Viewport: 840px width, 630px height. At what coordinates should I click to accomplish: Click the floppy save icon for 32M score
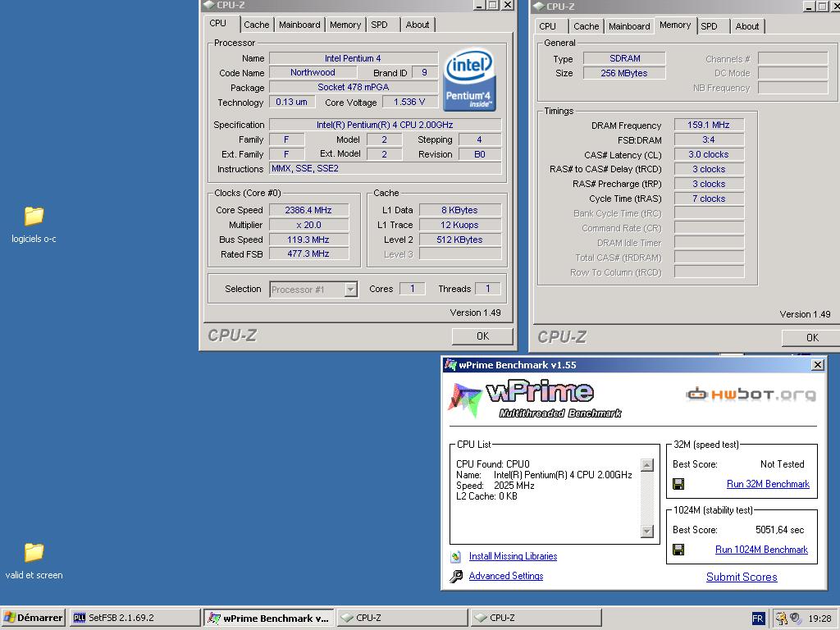tap(678, 484)
